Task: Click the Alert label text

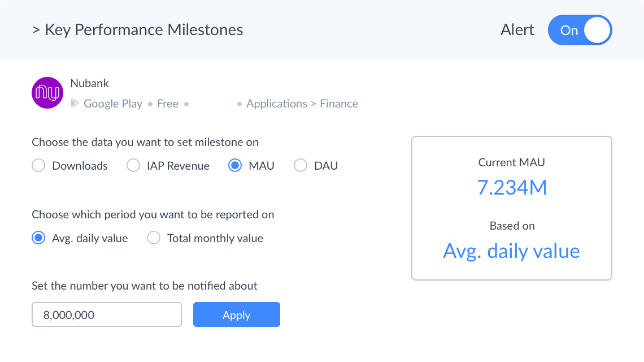Action: click(517, 30)
